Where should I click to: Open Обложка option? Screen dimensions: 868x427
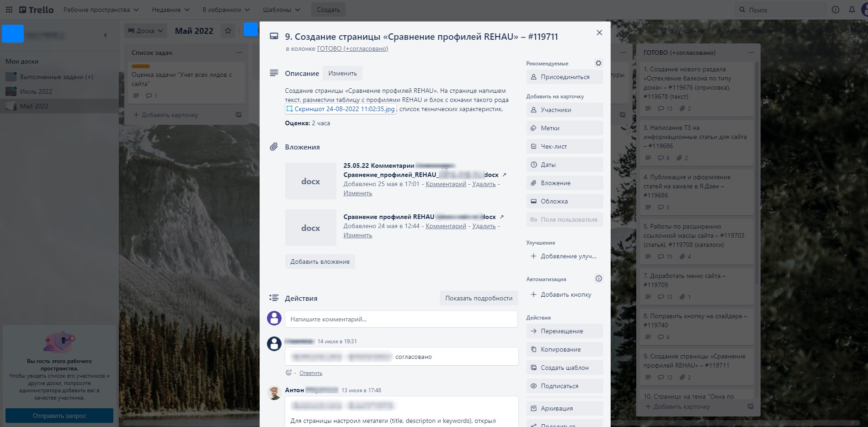(x=564, y=201)
